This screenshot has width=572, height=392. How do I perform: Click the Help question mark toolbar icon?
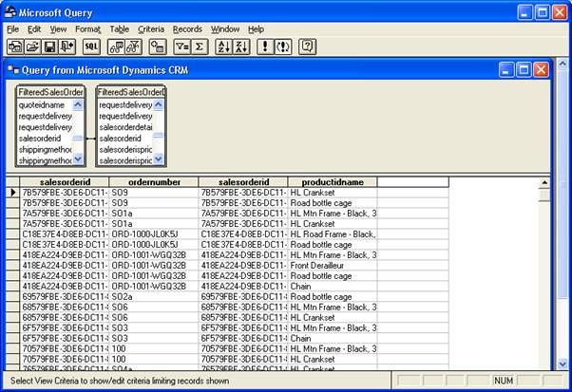(307, 46)
